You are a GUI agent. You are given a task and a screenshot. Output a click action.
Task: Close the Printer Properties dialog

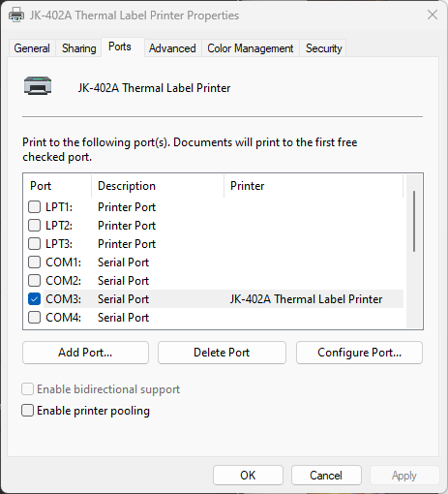click(x=433, y=15)
